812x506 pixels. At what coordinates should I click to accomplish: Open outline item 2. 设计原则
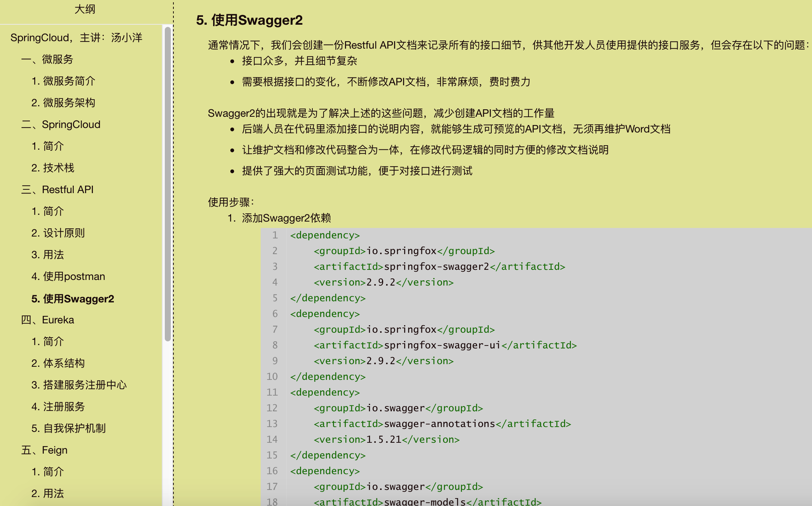pyautogui.click(x=58, y=233)
